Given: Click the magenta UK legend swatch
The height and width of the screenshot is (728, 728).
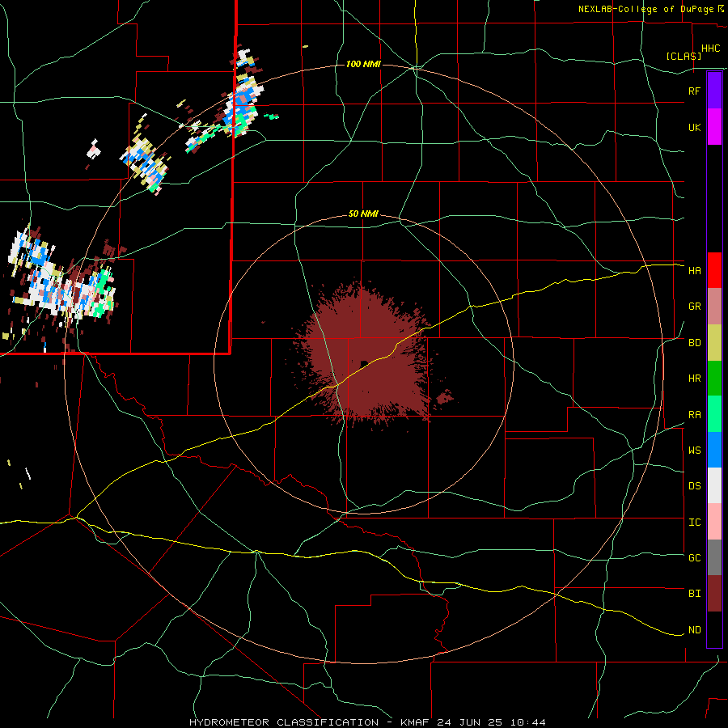Looking at the screenshot, I should pyautogui.click(x=714, y=127).
